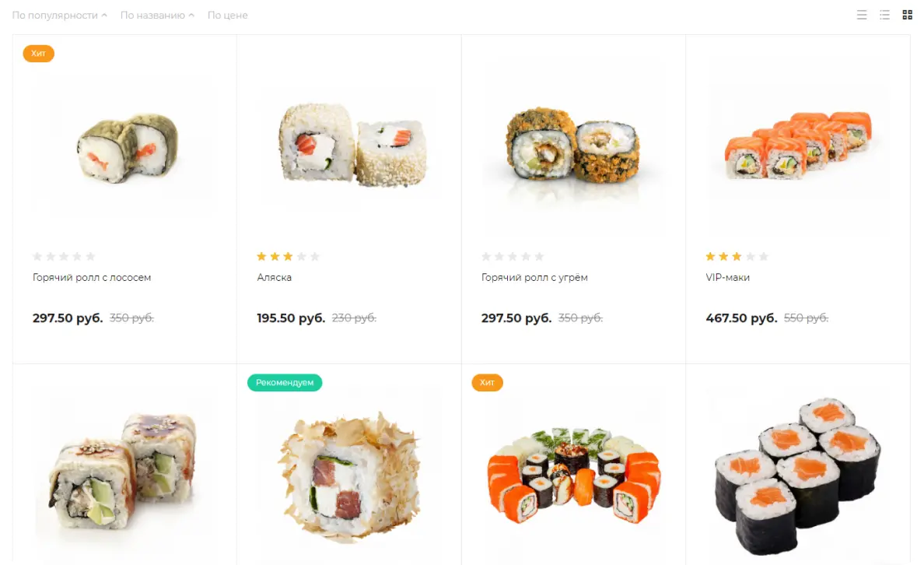Open the Горячий ролл с угрём title link
The width and height of the screenshot is (924, 565).
point(534,277)
